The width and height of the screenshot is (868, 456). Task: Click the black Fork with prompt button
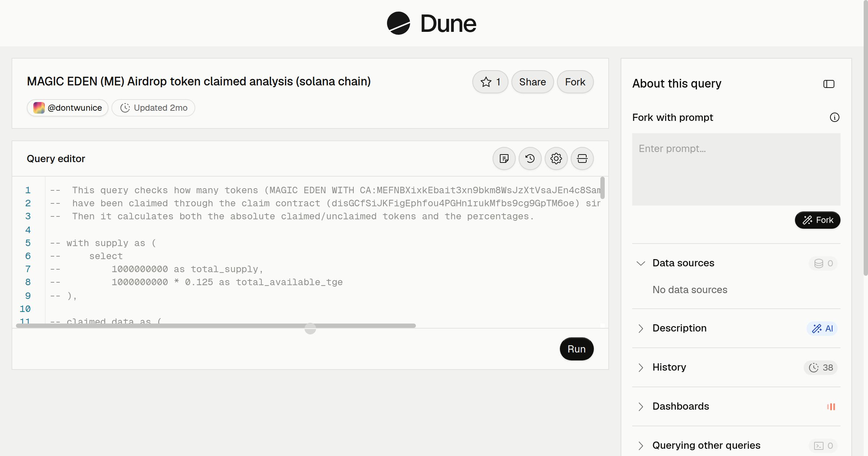click(817, 220)
